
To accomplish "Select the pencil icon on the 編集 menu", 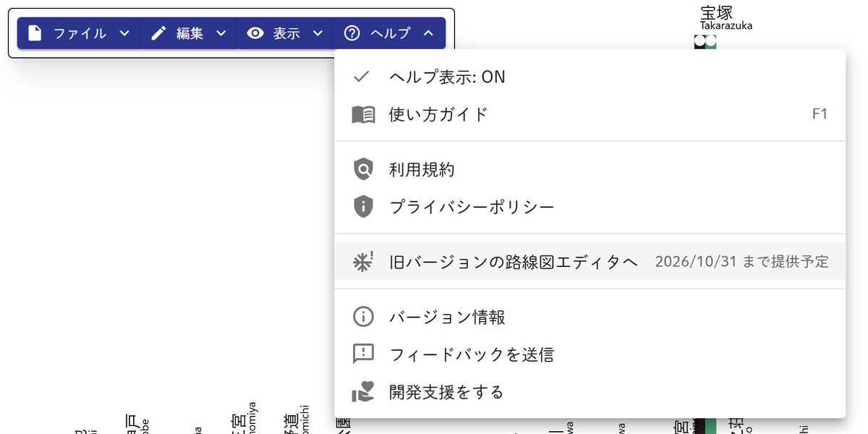I will coord(158,33).
